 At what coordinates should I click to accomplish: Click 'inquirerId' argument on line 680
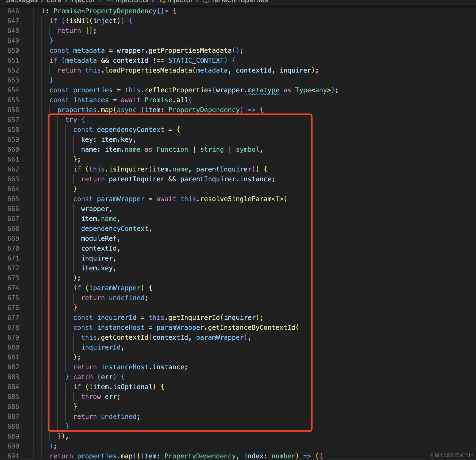[x=101, y=347]
